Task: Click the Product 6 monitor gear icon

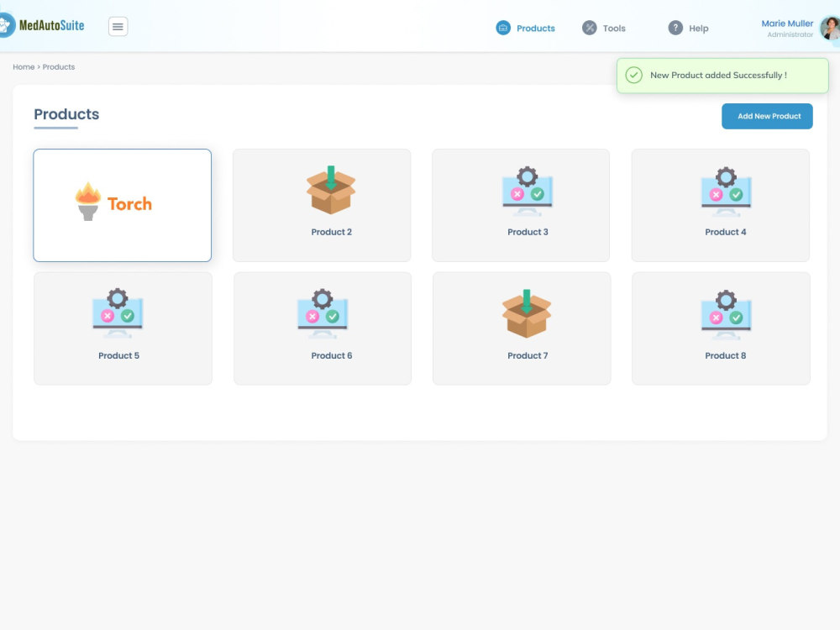Action: (x=322, y=313)
